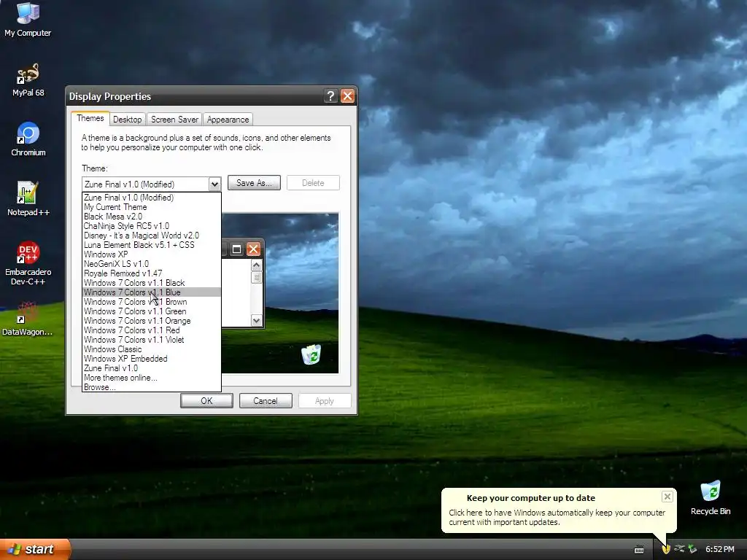Image resolution: width=747 pixels, height=560 pixels.
Task: Click the preview window's maximize icon
Action: 236,249
